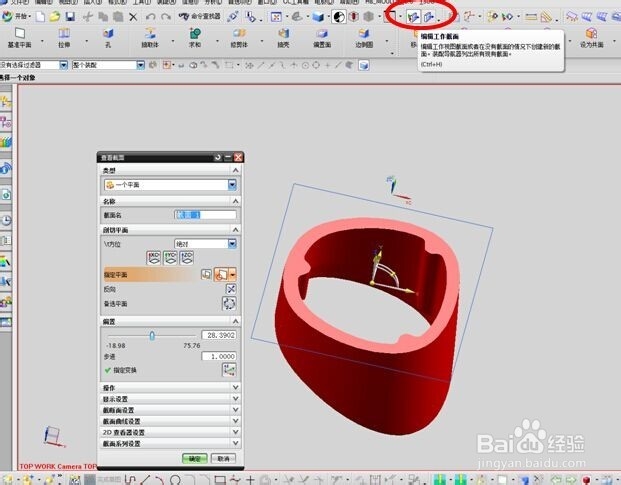Set section plane to X with the X plane button
Screen dimensions: 621x485
click(154, 258)
